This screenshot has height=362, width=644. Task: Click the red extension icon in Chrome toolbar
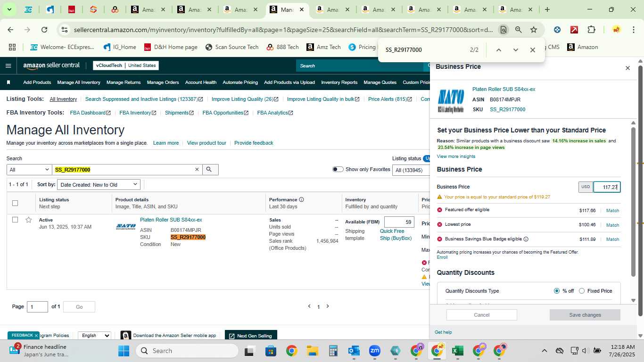pyautogui.click(x=574, y=30)
